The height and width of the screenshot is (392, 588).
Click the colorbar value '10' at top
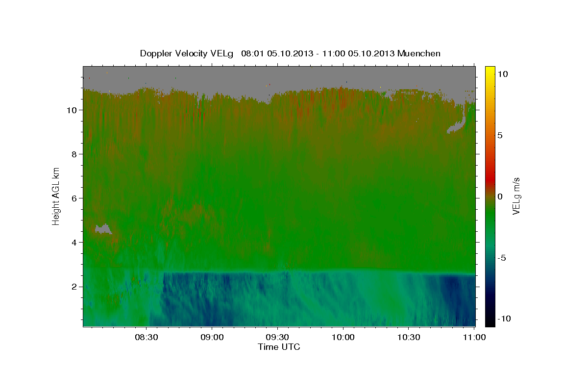pos(502,73)
